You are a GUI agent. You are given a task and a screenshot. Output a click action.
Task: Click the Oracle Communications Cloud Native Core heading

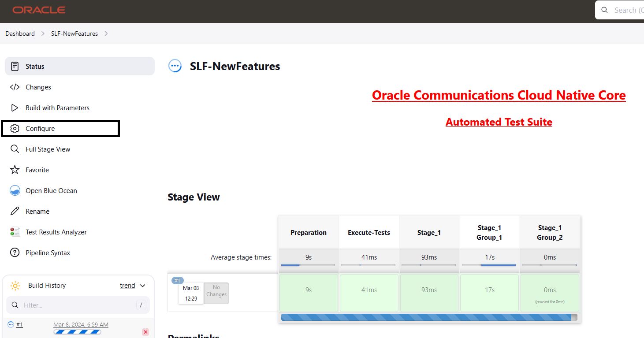499,95
